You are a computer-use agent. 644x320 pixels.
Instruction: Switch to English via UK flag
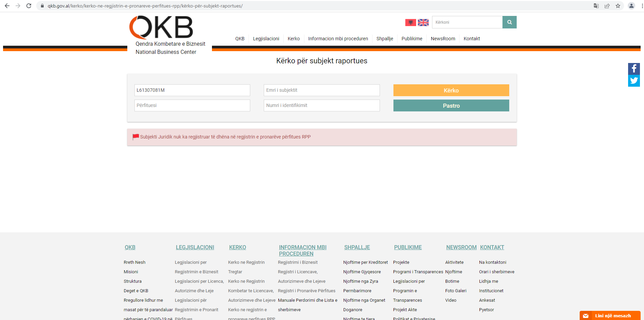pyautogui.click(x=423, y=22)
